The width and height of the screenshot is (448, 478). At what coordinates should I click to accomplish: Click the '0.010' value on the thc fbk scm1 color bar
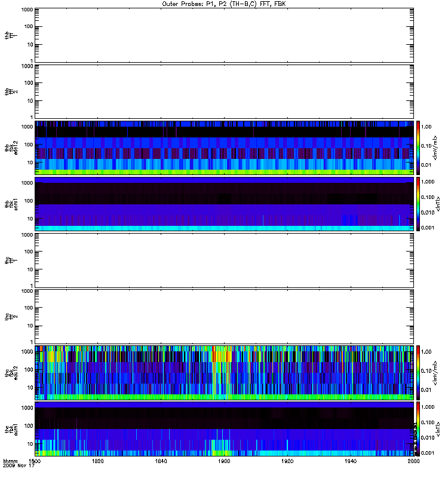click(x=428, y=438)
